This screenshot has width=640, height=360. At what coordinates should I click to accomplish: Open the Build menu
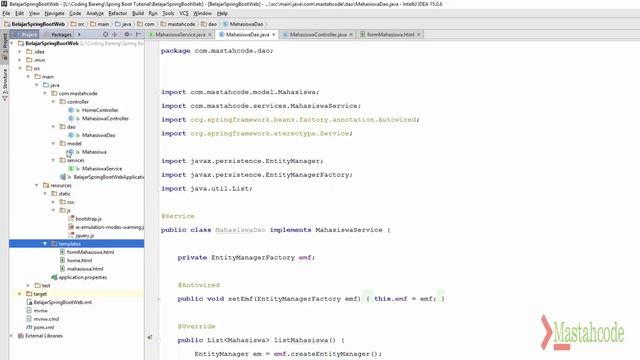tap(138, 13)
